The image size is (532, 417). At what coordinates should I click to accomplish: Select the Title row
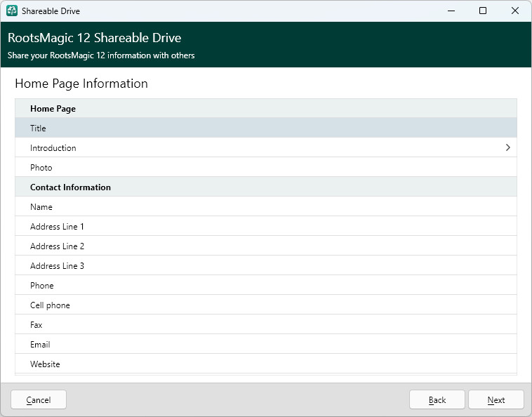coord(266,128)
